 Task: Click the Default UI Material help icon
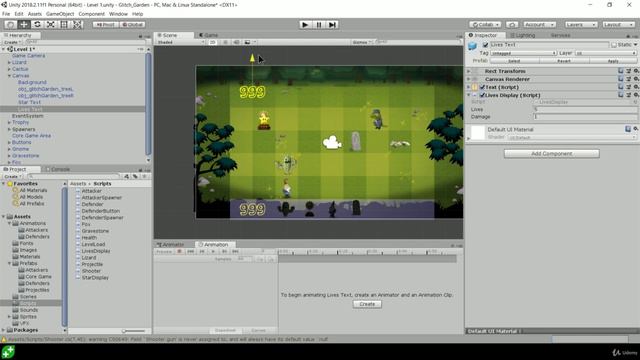tap(628, 129)
